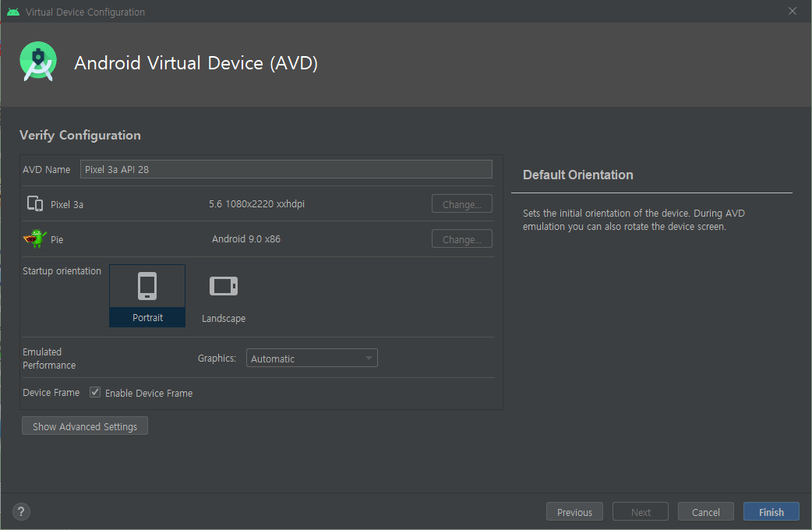
Task: Click the 'Default Orientation' heading
Action: pyautogui.click(x=578, y=175)
